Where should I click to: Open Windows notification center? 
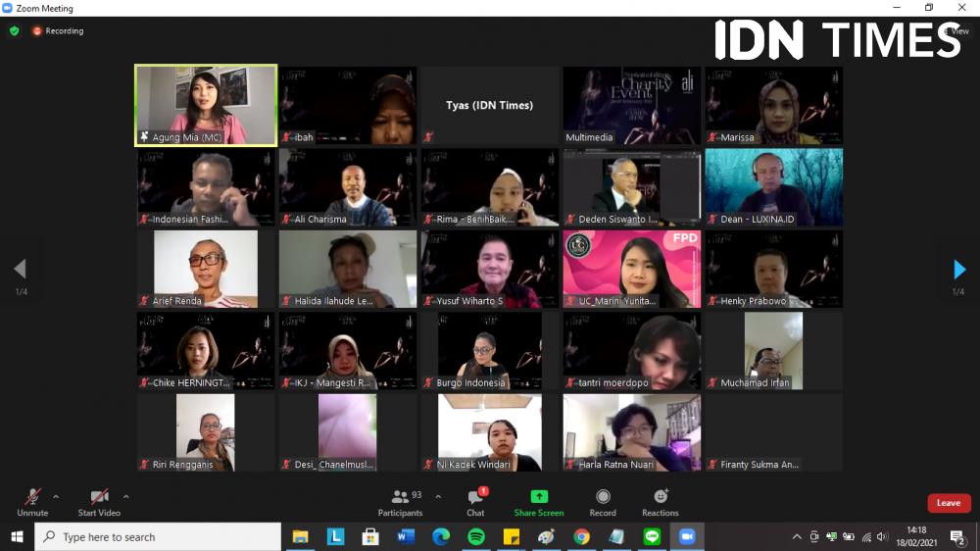(x=958, y=536)
